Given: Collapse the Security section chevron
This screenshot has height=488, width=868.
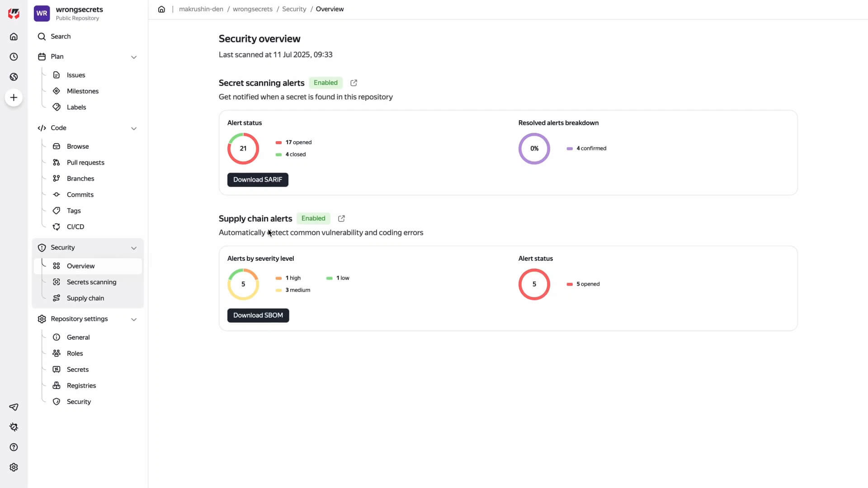Looking at the screenshot, I should tap(134, 248).
